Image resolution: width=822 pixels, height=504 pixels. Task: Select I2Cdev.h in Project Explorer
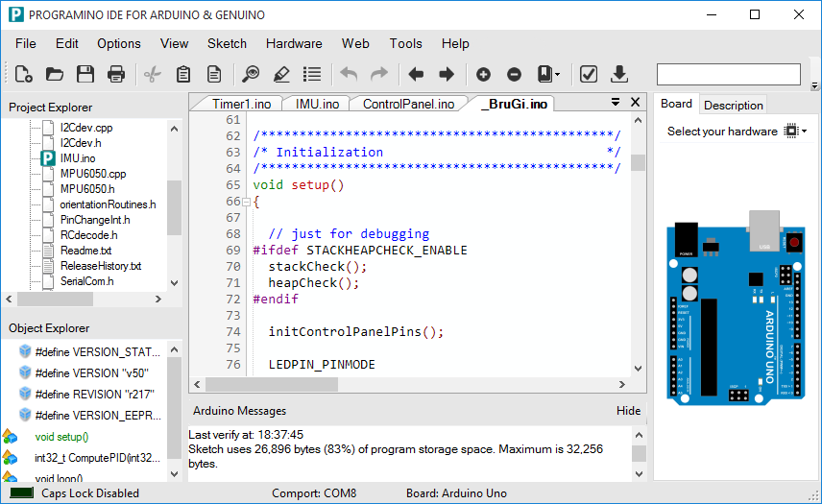coord(81,143)
